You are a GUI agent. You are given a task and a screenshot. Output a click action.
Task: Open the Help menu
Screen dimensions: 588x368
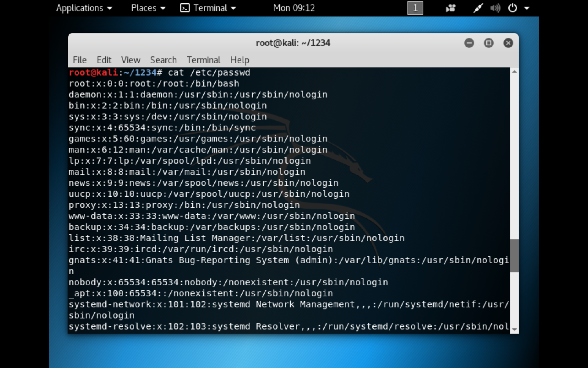point(239,60)
